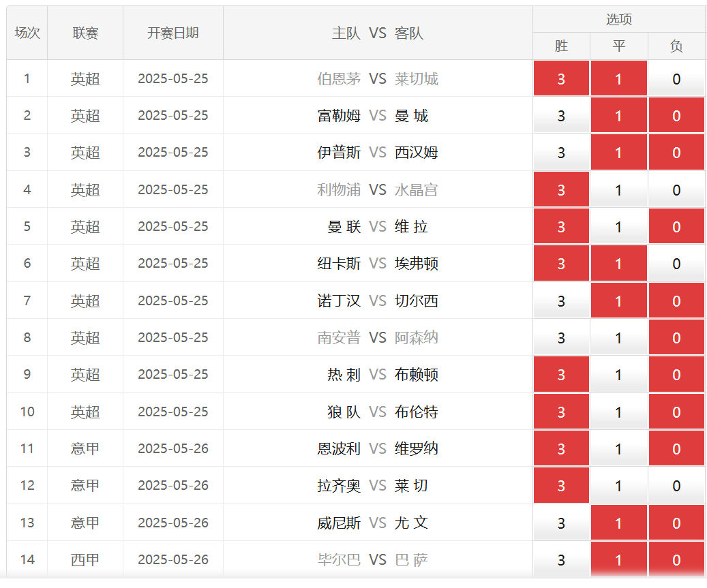The image size is (707, 588).
Task: Select loss (0) for 利物浦 VS 水晶宫
Action: coord(676,189)
